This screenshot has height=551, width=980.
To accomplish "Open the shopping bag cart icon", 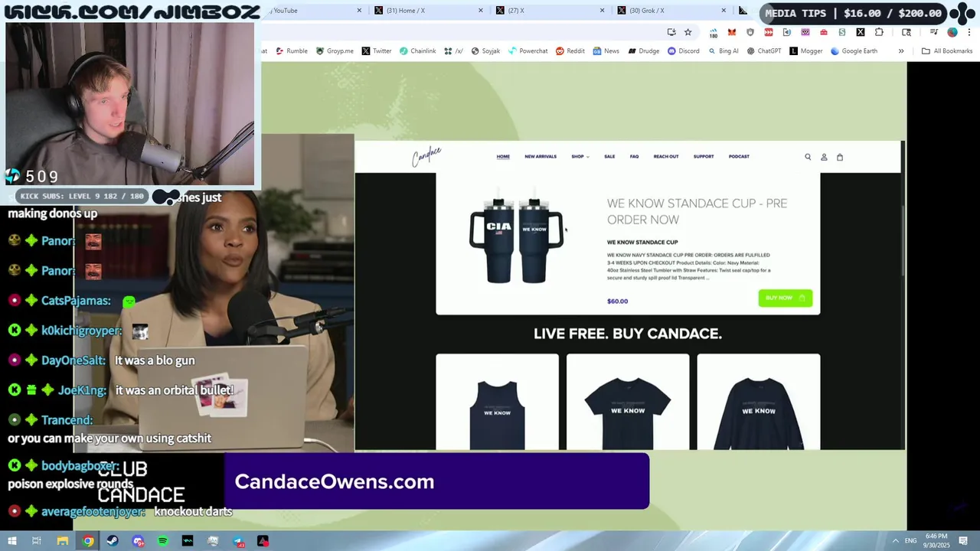I will click(840, 157).
